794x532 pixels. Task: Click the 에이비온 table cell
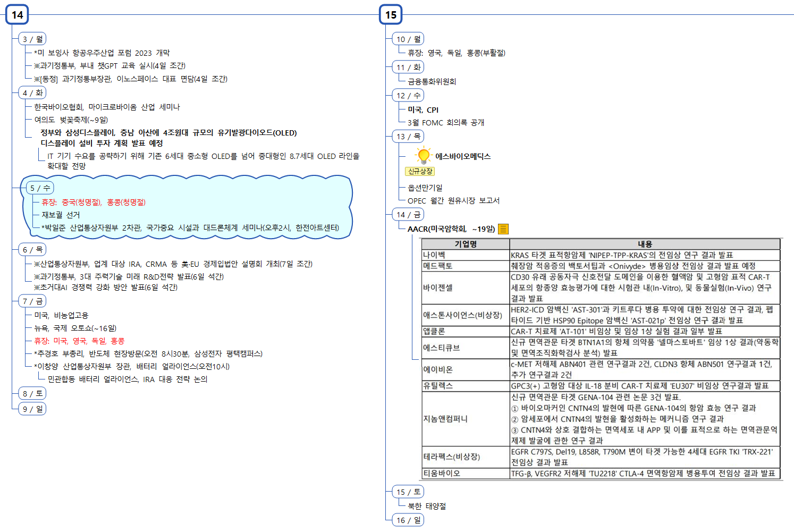tap(466, 369)
